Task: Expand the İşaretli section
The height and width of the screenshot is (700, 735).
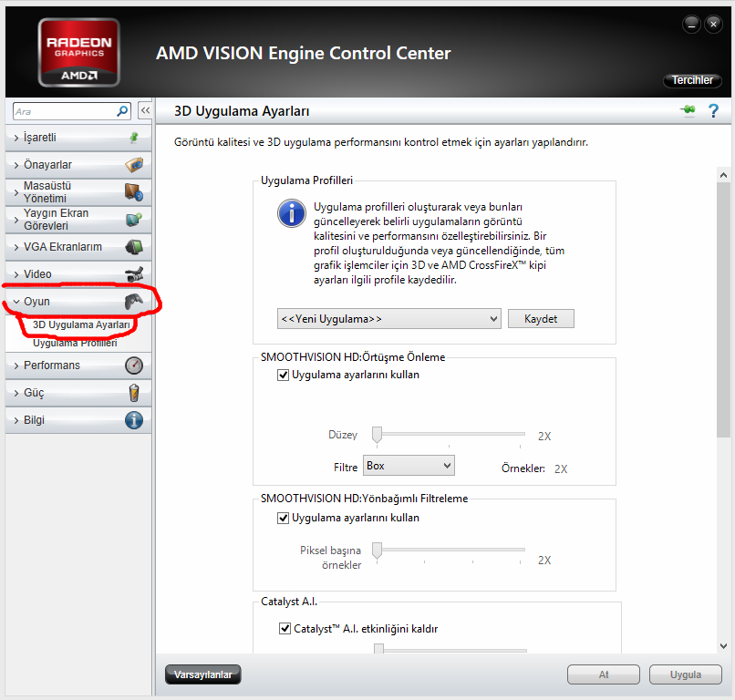Action: pyautogui.click(x=78, y=138)
